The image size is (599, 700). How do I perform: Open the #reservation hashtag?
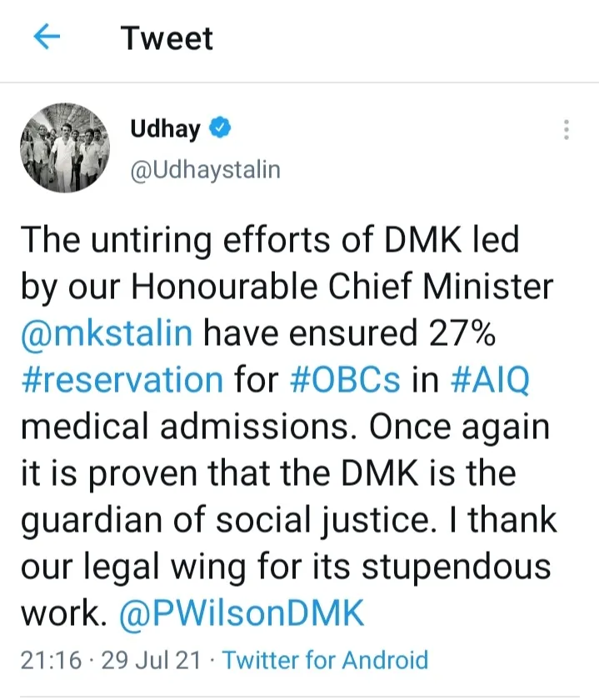[x=122, y=380]
